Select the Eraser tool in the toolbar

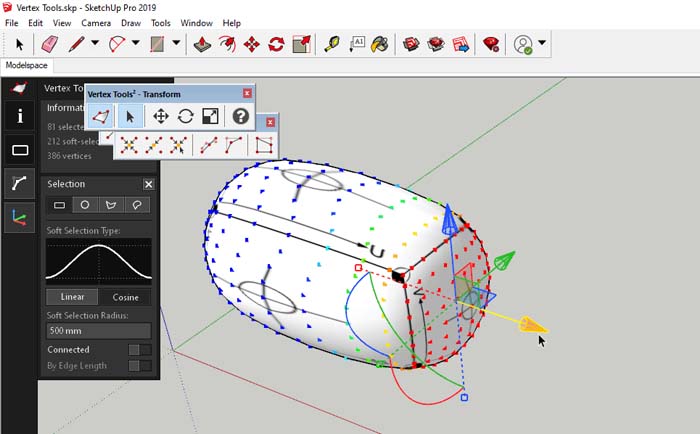(48, 44)
